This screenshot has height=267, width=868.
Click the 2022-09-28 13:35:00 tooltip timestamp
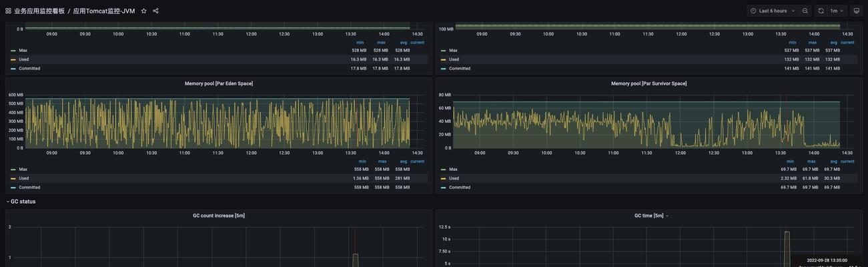(x=827, y=260)
